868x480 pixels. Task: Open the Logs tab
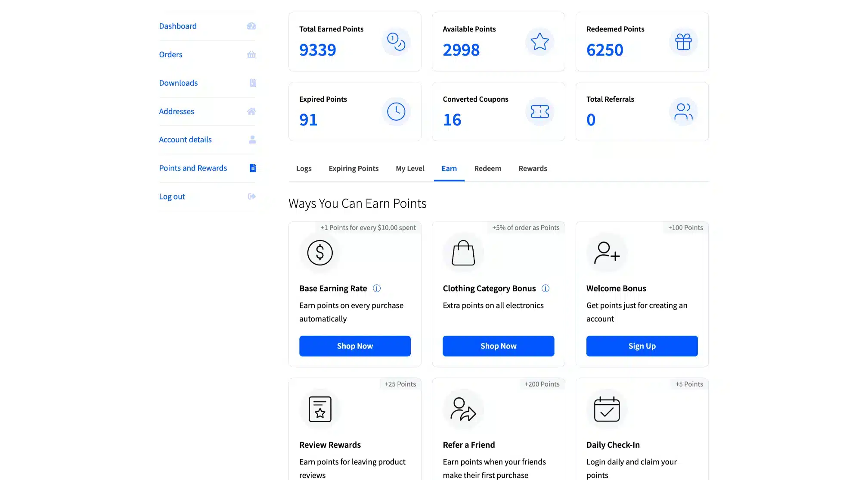click(304, 168)
